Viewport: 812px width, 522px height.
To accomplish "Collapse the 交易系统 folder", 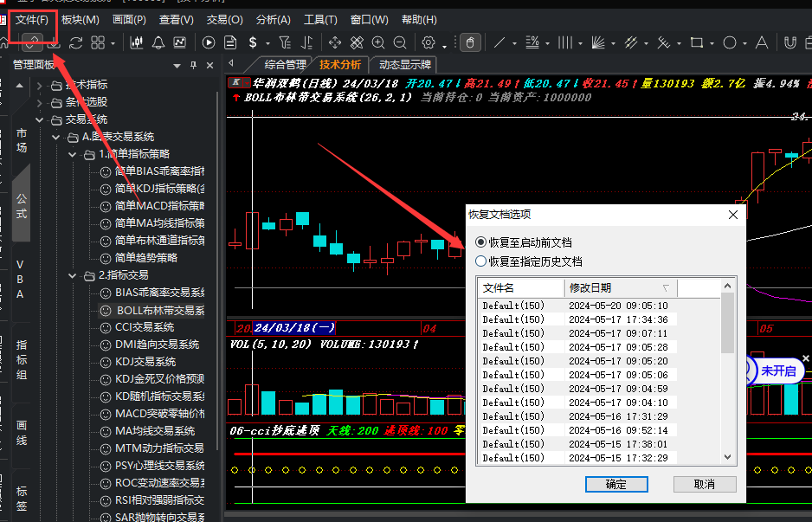I will (x=39, y=120).
